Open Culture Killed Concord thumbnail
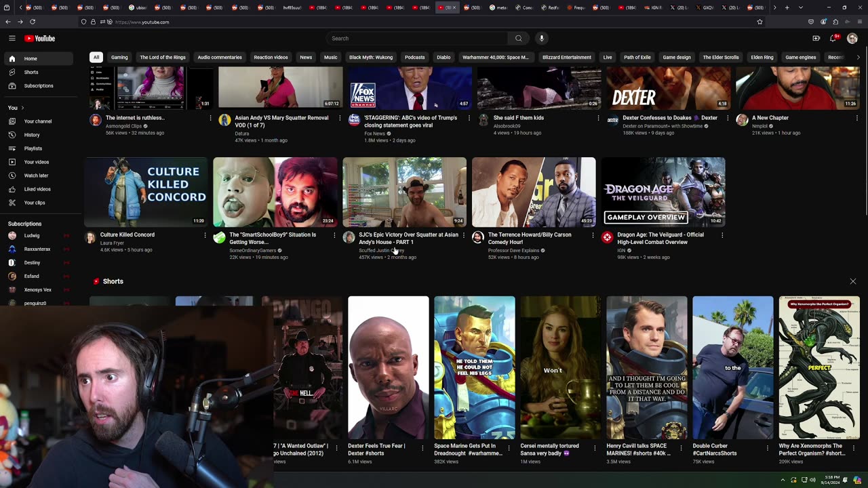868x488 pixels. click(146, 192)
